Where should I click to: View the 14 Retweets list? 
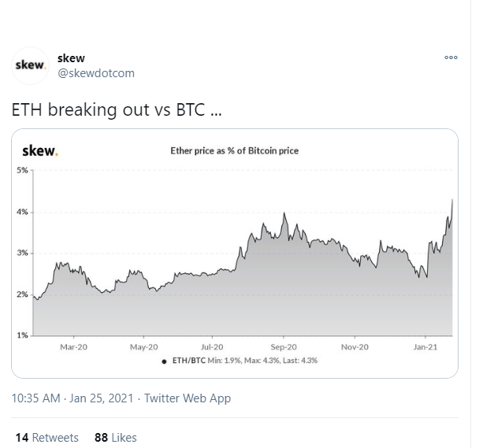[x=46, y=438]
